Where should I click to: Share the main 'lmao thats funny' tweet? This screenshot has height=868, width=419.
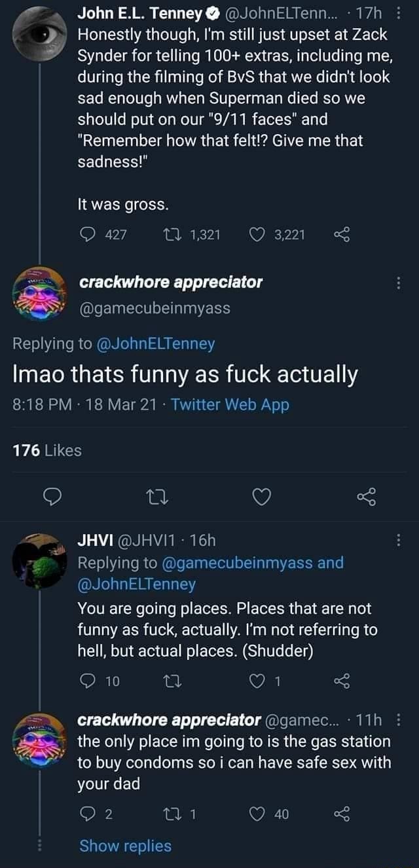(367, 499)
